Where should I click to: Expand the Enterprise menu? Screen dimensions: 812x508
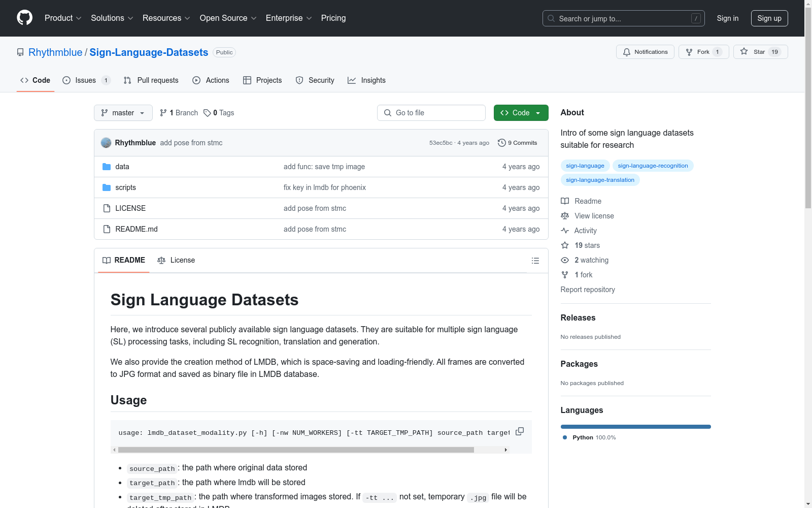click(x=289, y=18)
